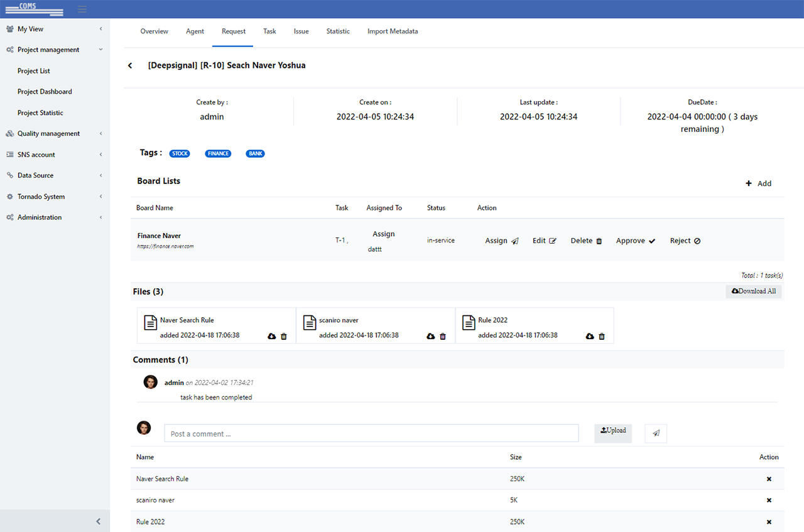Expand the Quality management menu
This screenshot has width=804, height=532.
(49, 134)
